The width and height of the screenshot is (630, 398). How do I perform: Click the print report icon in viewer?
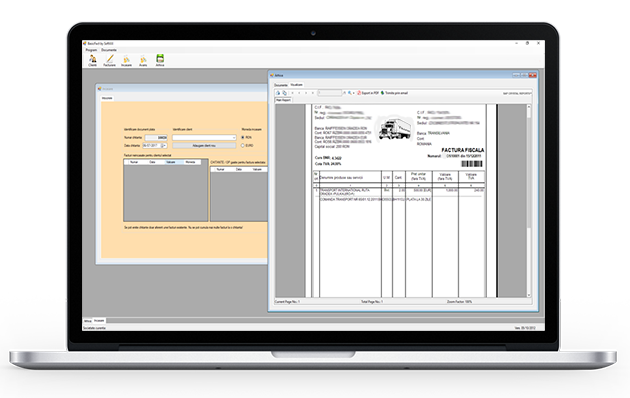click(x=278, y=93)
